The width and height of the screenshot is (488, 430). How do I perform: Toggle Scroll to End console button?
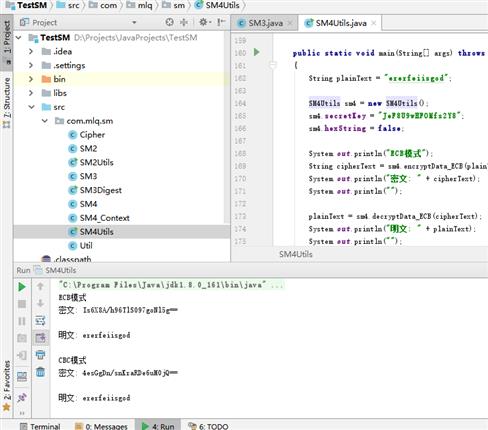pos(40,338)
